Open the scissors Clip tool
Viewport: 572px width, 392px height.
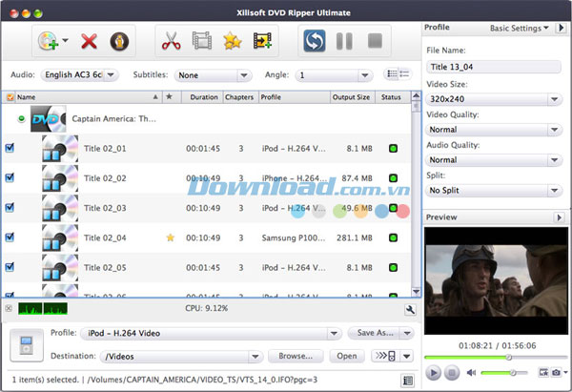tap(171, 40)
